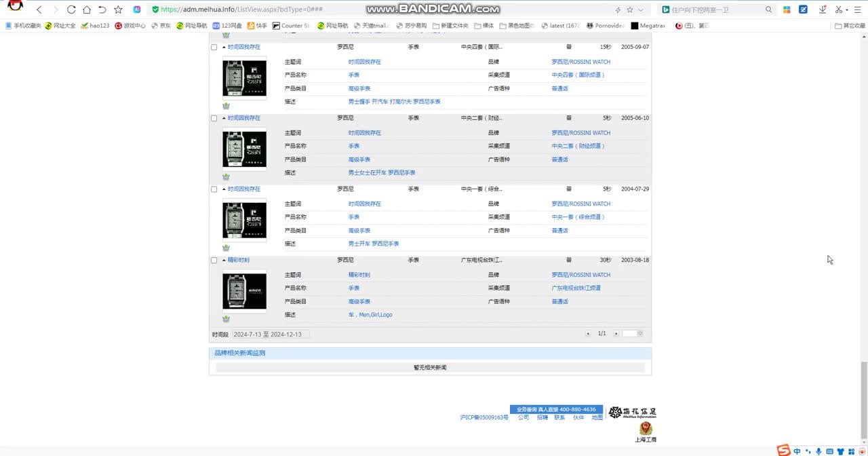Screen dimensions: 868x456
Task: Tick checkbox for the 2005-09-07 record
Action: click(214, 47)
